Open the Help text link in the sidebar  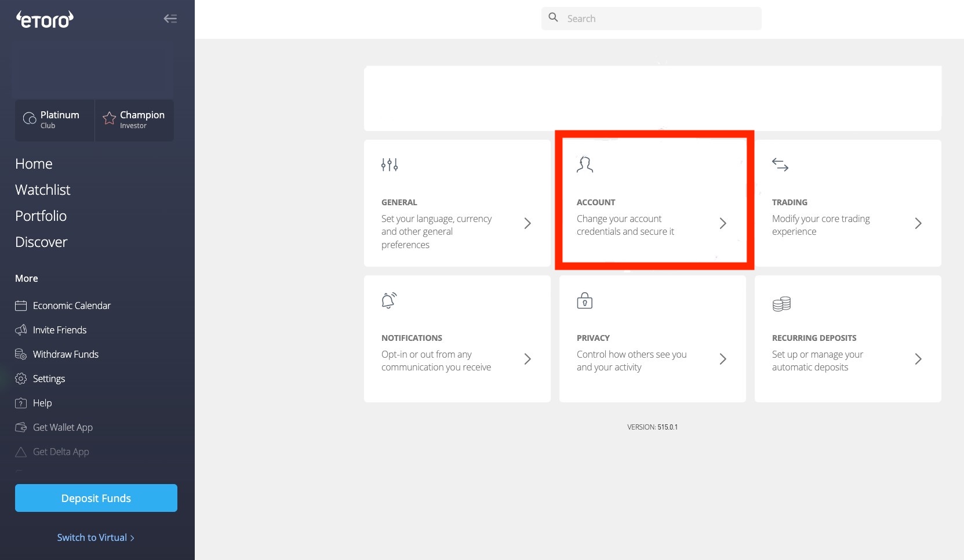pos(42,403)
